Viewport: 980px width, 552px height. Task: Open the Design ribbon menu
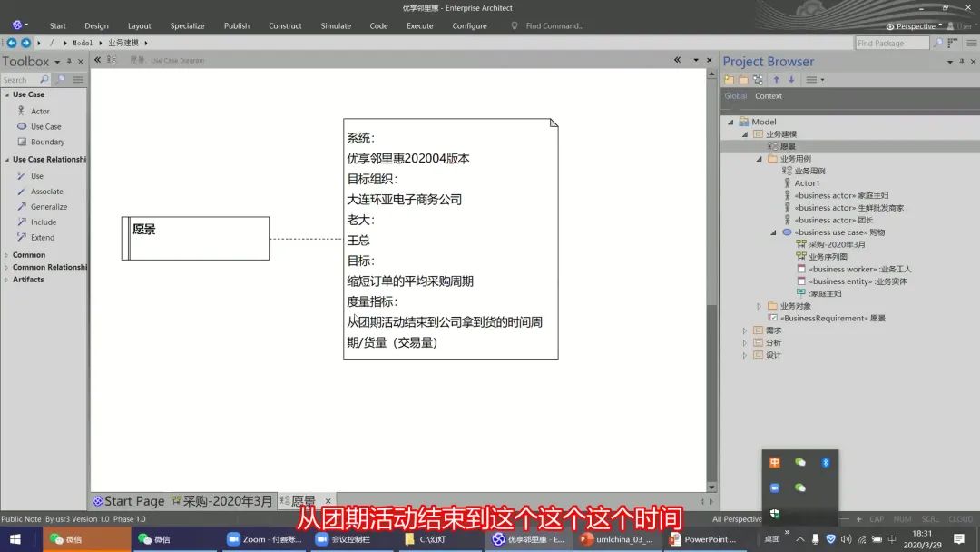click(x=96, y=25)
